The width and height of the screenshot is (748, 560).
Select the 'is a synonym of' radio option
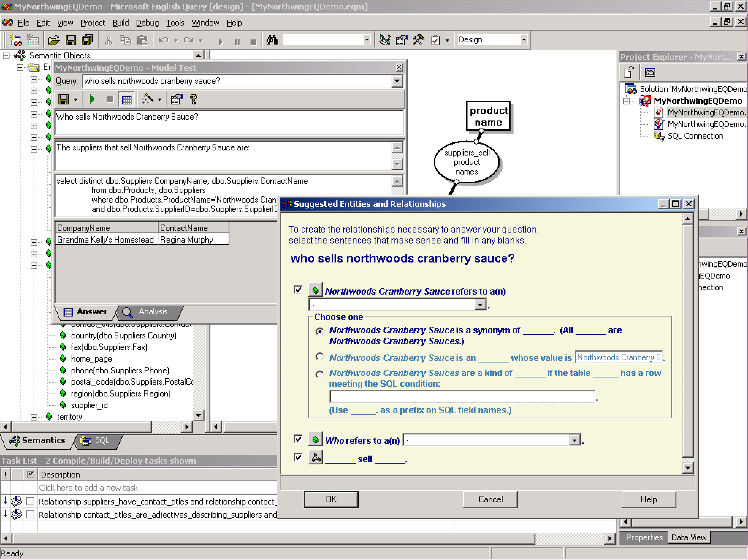(x=320, y=331)
